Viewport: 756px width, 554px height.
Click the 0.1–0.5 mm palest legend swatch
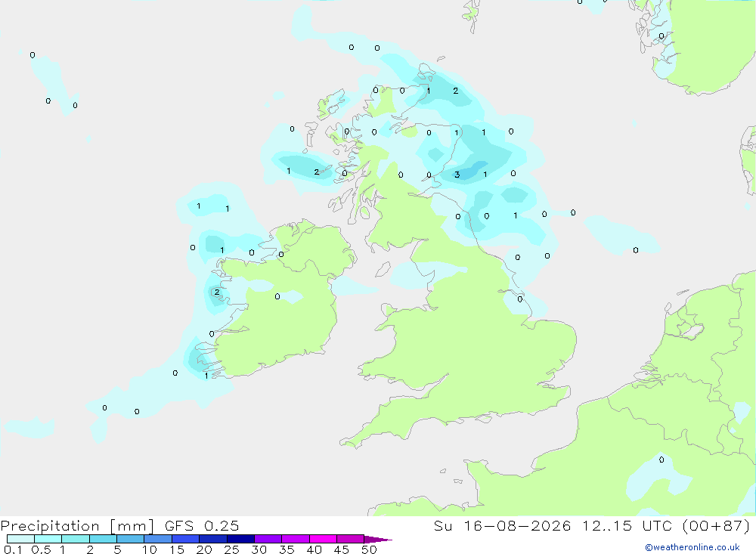pyautogui.click(x=20, y=539)
